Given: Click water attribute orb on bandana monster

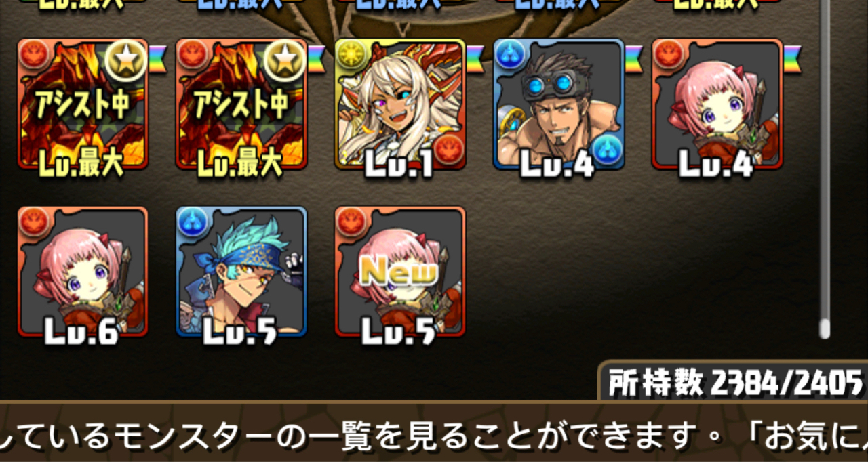Looking at the screenshot, I should pos(192,222).
